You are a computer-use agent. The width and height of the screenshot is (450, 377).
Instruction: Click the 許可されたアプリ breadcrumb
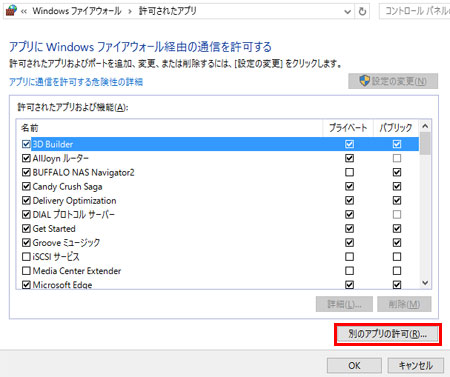click(168, 11)
